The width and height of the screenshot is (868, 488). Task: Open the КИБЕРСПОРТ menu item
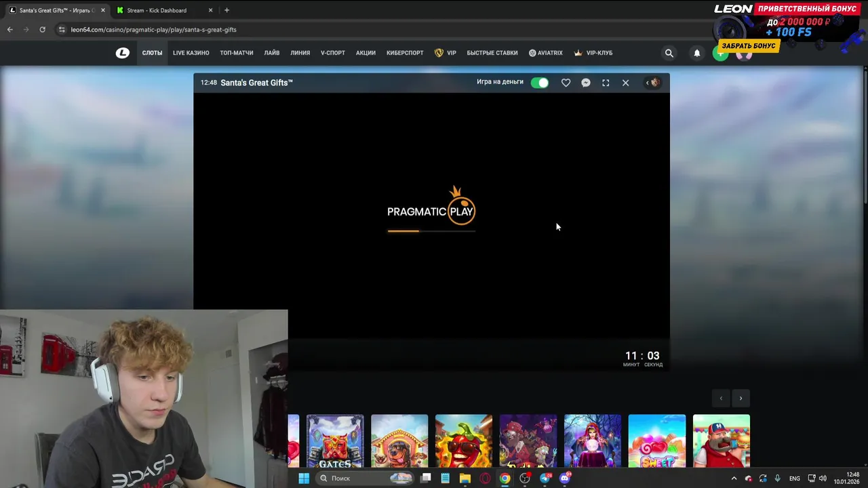405,53
